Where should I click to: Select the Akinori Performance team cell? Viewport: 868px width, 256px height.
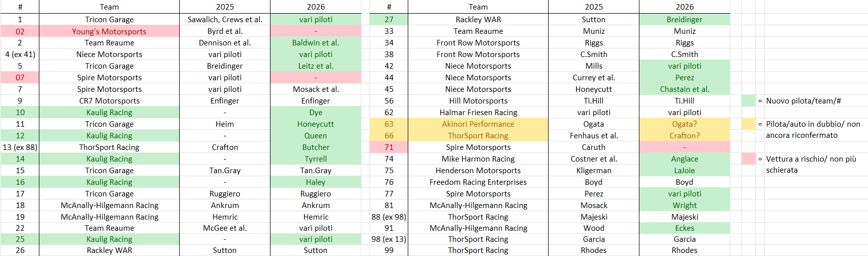tap(478, 124)
